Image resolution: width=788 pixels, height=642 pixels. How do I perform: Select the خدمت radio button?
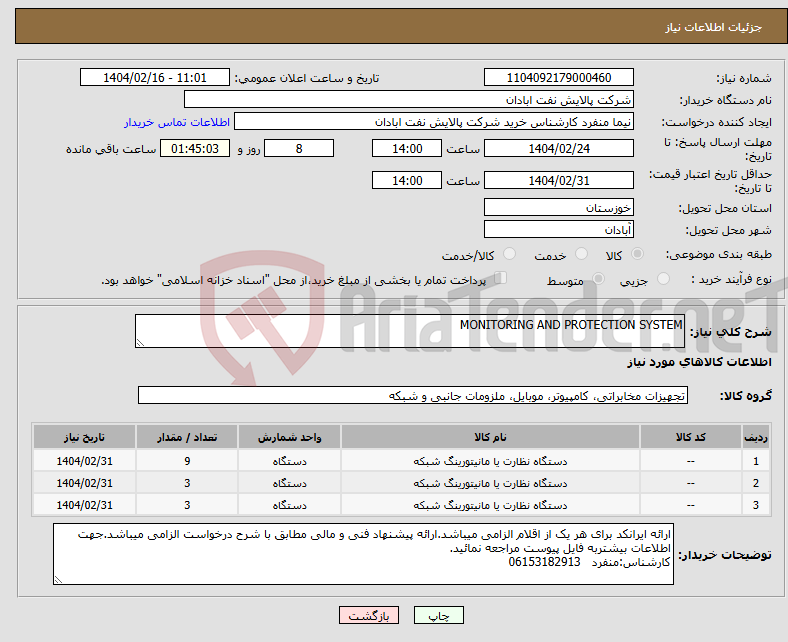(581, 254)
